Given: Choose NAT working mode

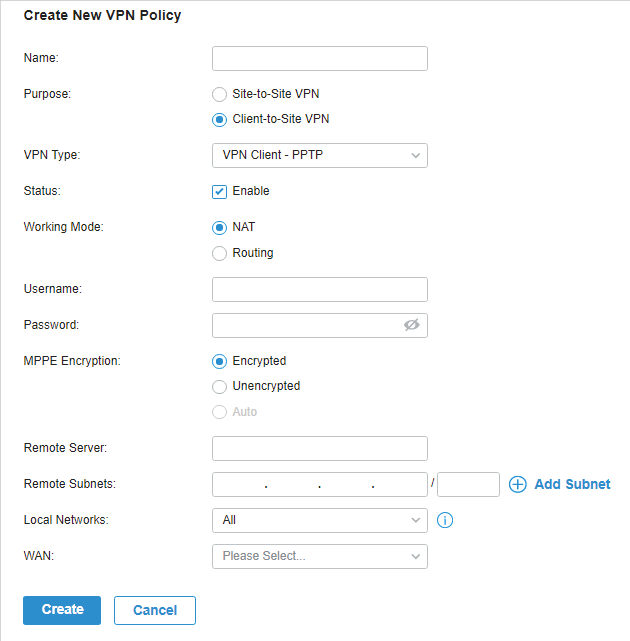Looking at the screenshot, I should coord(219,228).
